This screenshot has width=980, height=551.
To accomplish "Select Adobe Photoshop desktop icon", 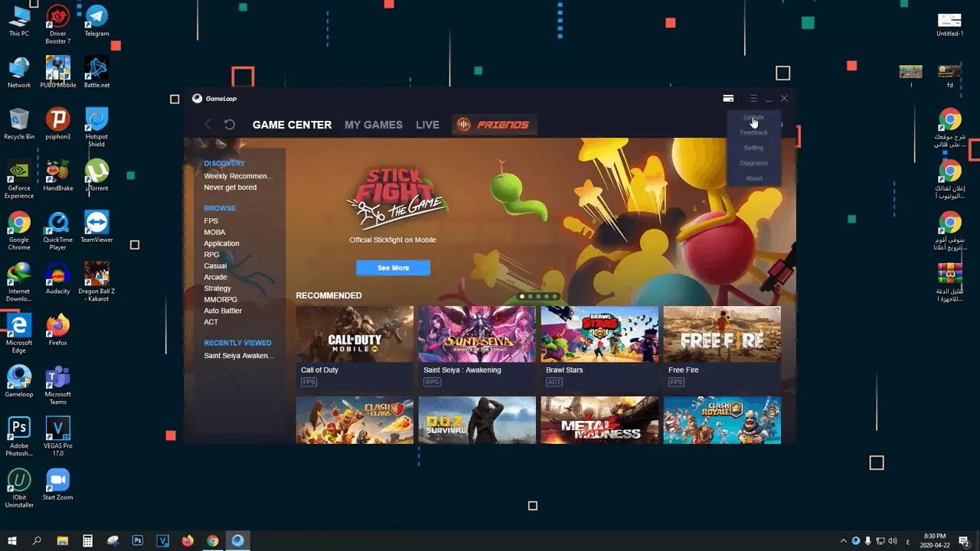I will click(x=19, y=437).
